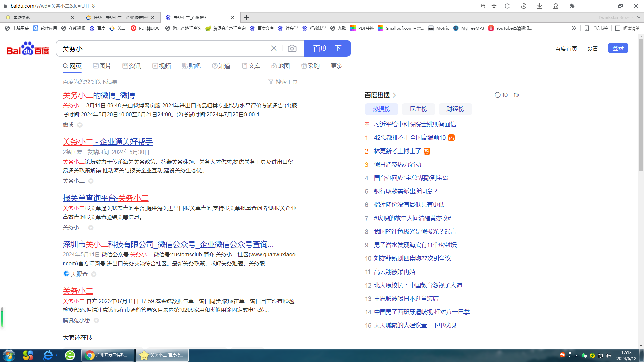Open 设置 settings link

click(593, 49)
